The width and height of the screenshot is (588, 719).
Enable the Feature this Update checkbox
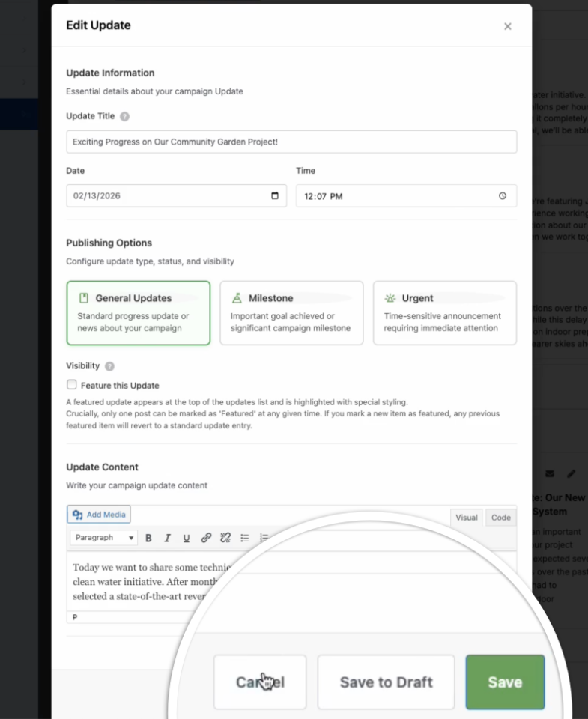71,384
